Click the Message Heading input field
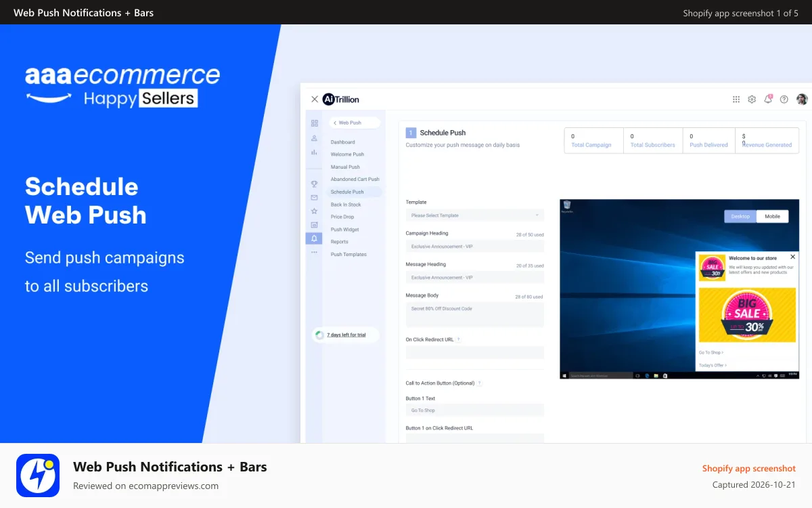 (475, 278)
